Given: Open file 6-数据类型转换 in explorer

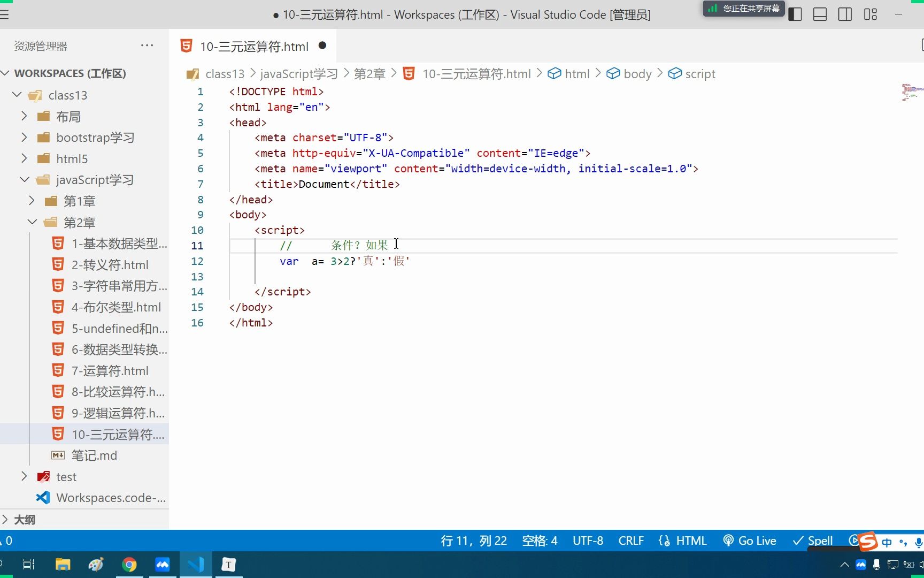Looking at the screenshot, I should 109,349.
